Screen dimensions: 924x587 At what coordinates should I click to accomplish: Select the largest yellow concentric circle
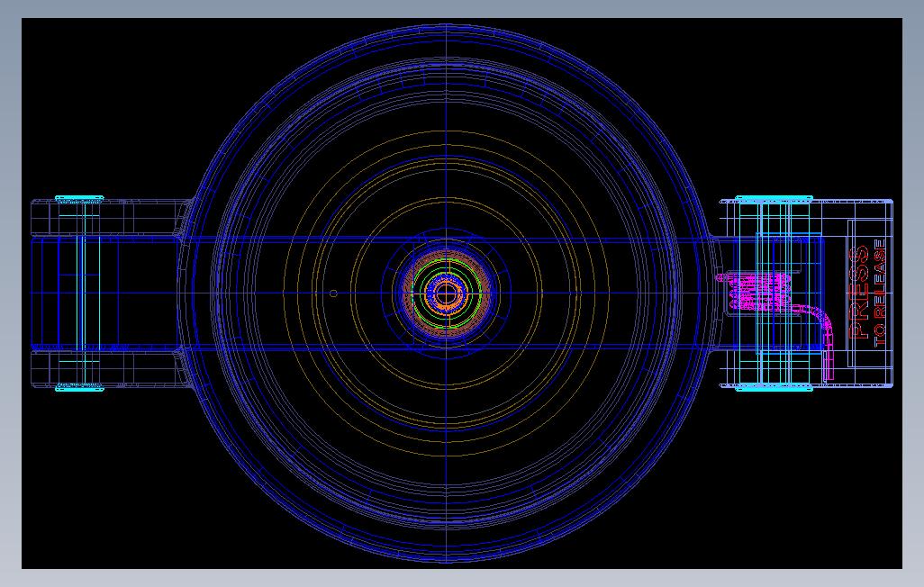pos(445,131)
